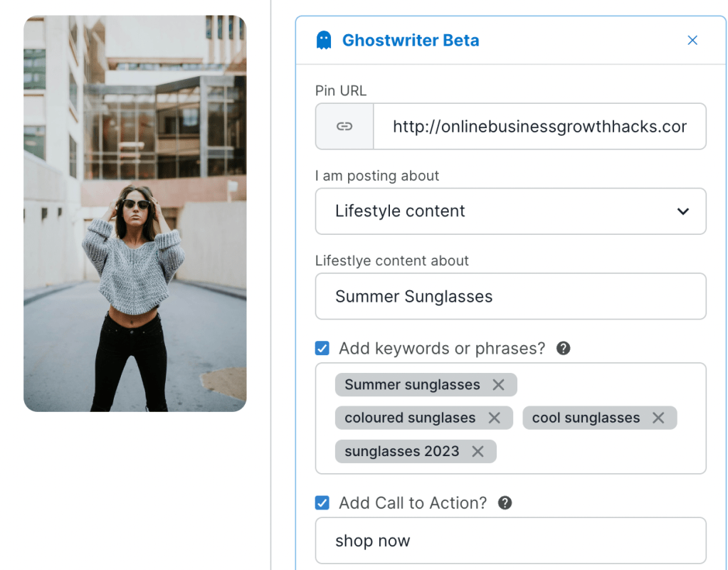Click the 'shop now' call to action field

[x=510, y=541]
